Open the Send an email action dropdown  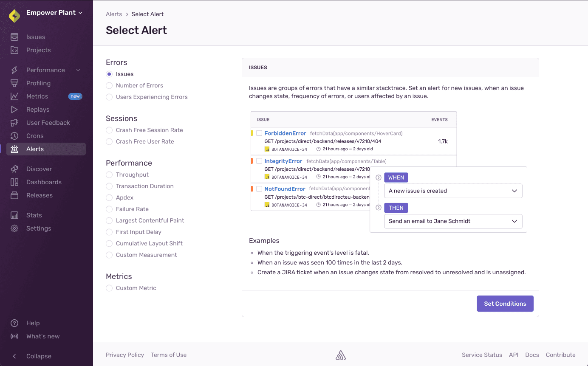coord(453,221)
